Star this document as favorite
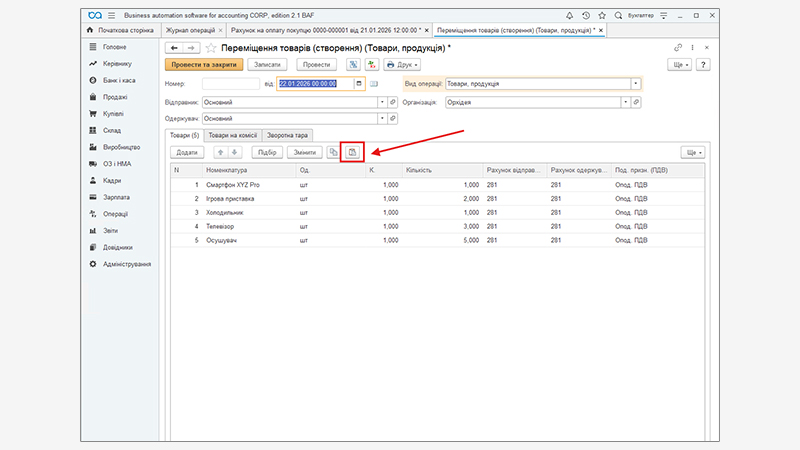 (211, 47)
